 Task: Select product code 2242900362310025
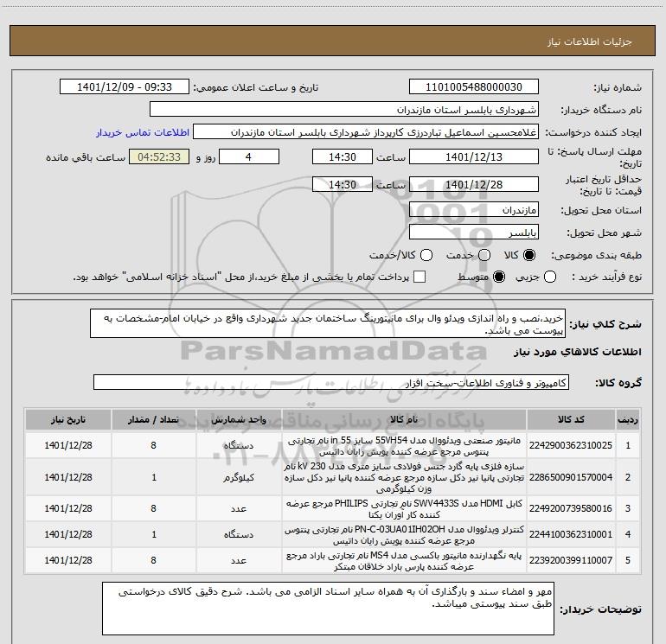(571, 445)
